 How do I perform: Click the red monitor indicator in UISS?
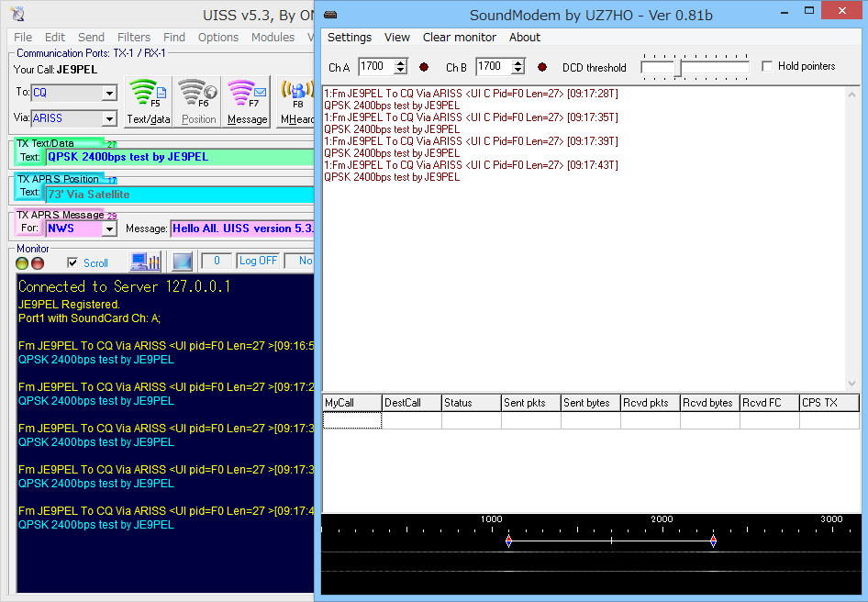(x=38, y=263)
